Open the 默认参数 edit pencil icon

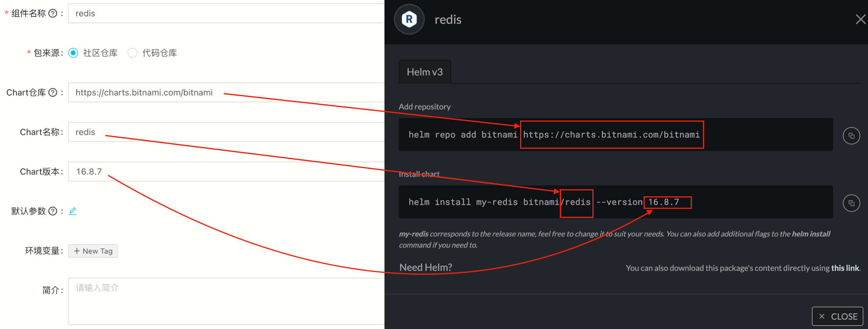73,211
